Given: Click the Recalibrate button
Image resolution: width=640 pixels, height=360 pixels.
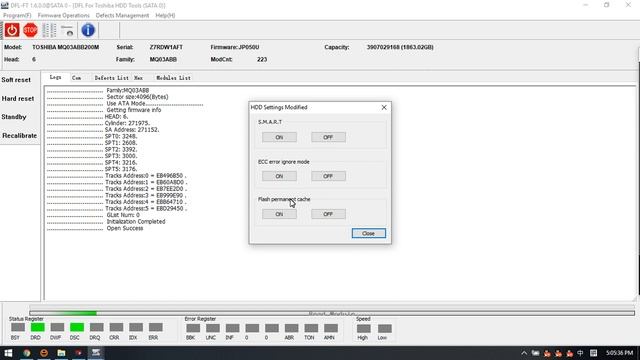Looking at the screenshot, I should click(x=20, y=136).
